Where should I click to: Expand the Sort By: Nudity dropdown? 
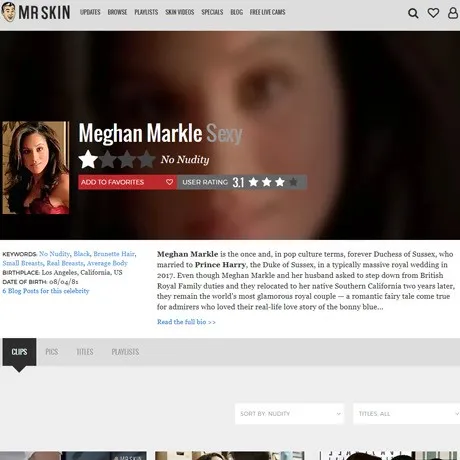tap(289, 414)
